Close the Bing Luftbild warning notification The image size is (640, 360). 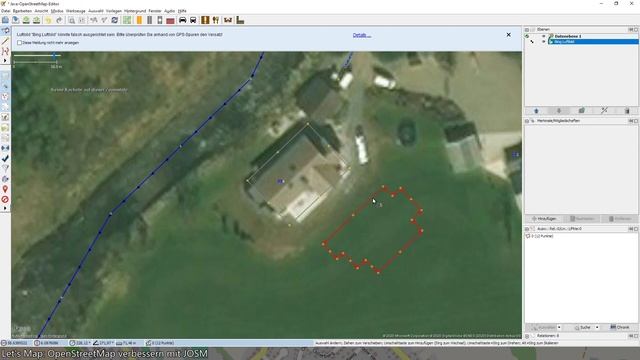click(x=509, y=35)
